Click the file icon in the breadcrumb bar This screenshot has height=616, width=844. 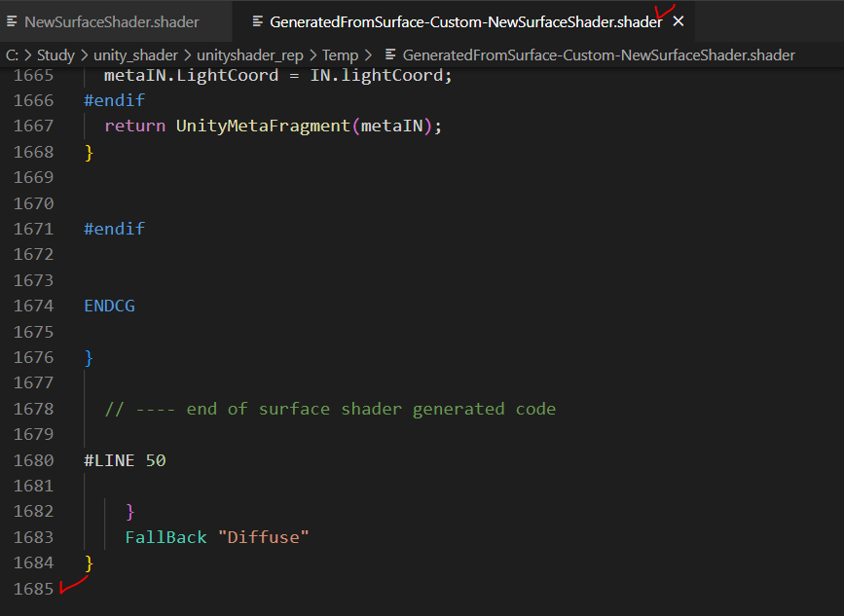(x=390, y=54)
